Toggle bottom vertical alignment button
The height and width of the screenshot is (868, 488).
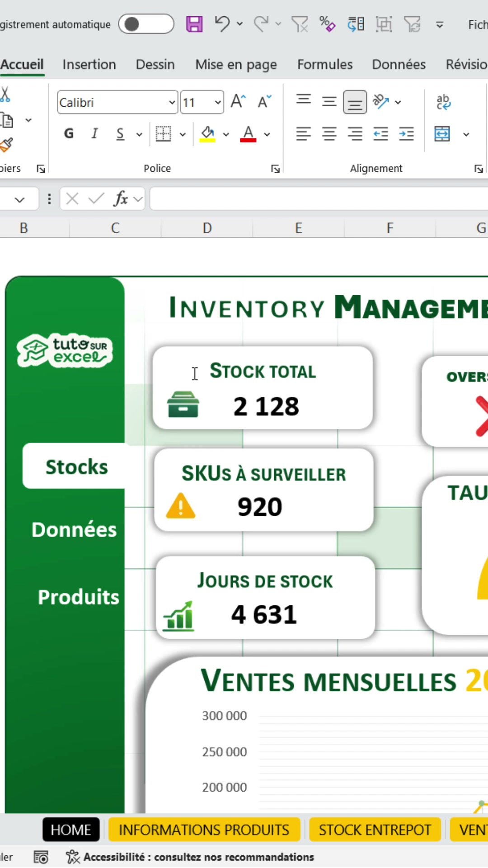[x=355, y=102]
